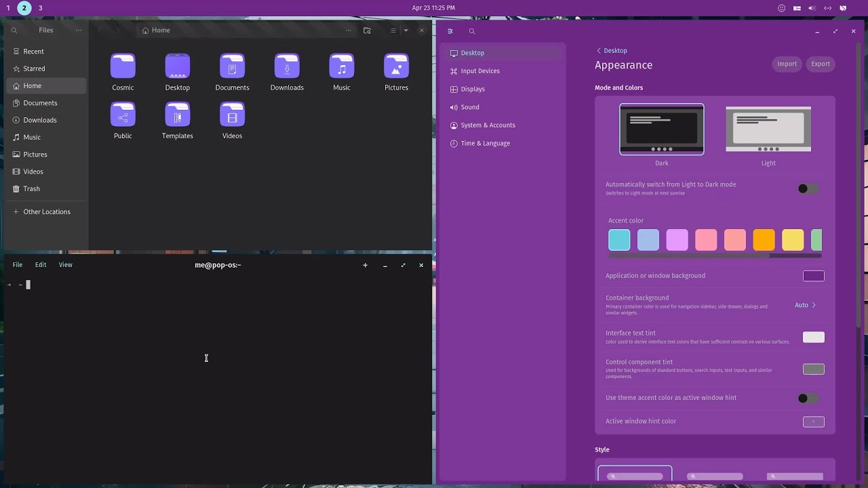Open the Music folder icon in grid
Screen dimensions: 868x488
pyautogui.click(x=342, y=66)
